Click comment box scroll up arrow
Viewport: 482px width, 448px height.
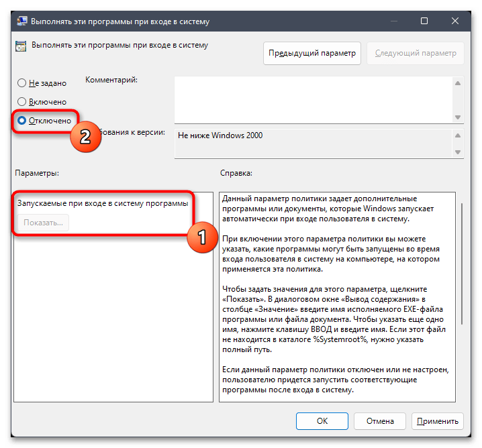point(458,83)
